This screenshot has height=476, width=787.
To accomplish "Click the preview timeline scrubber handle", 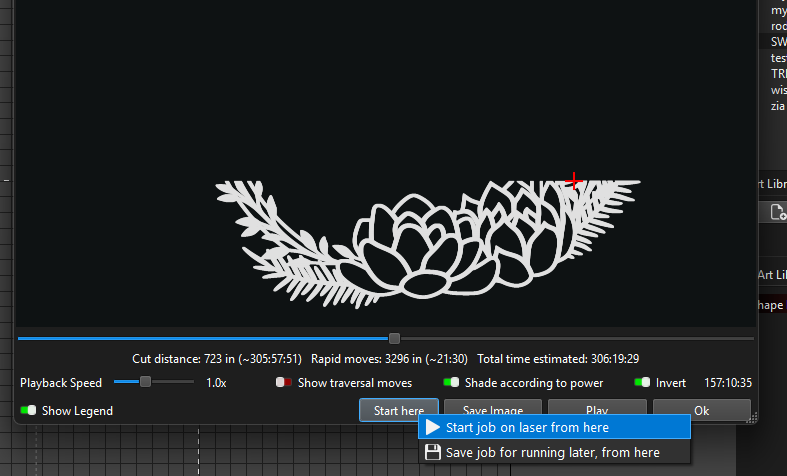I will 394,338.
